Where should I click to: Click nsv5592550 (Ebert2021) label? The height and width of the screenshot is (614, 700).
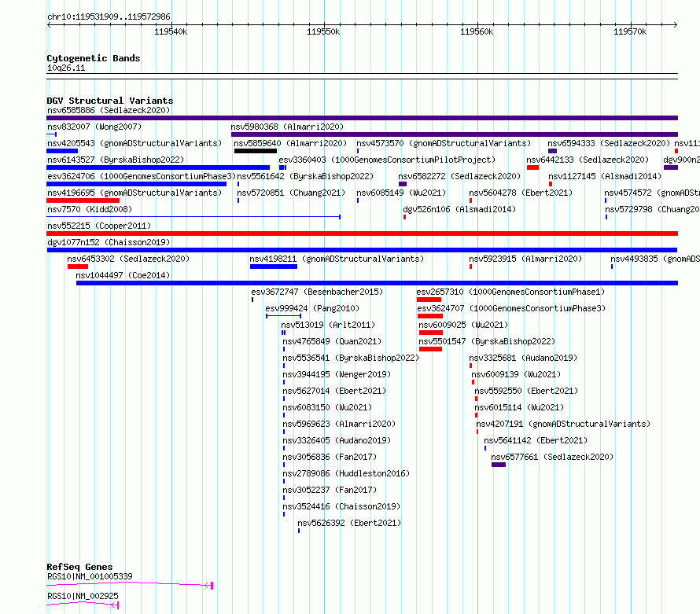pyautogui.click(x=526, y=391)
